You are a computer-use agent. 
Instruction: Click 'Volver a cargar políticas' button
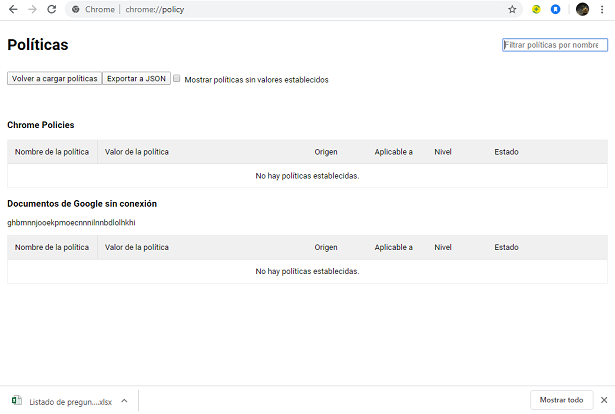pyautogui.click(x=54, y=78)
